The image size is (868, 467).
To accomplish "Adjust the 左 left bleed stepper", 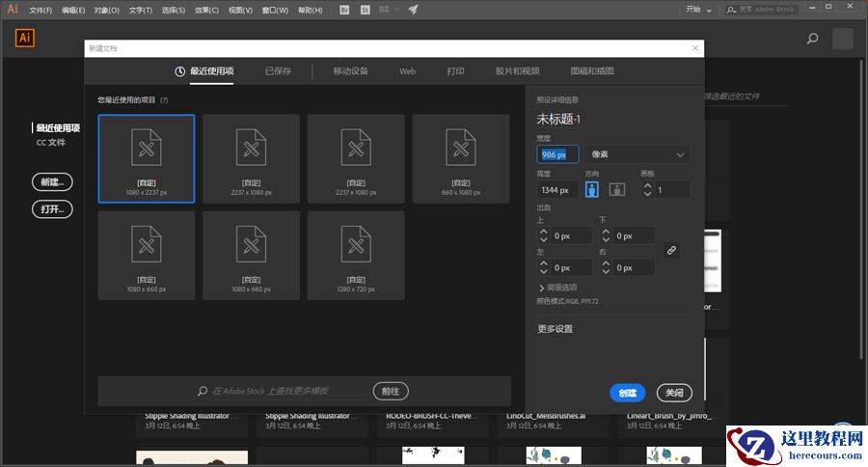I will (543, 267).
